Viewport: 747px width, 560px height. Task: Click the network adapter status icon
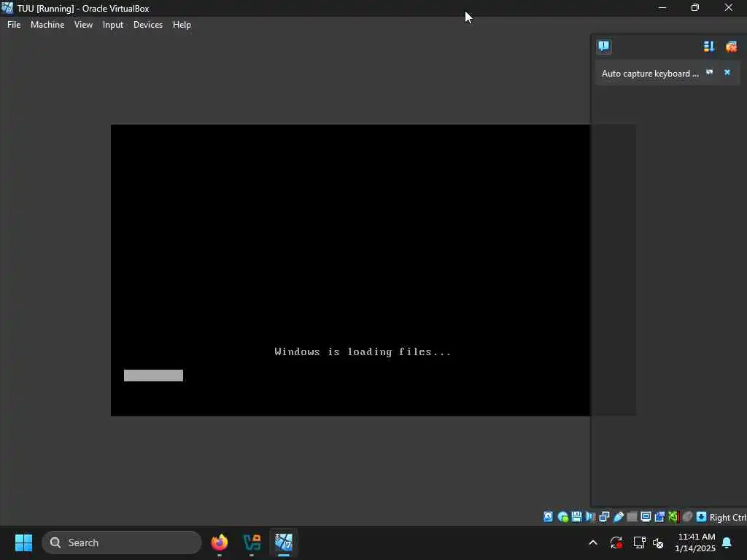604,517
